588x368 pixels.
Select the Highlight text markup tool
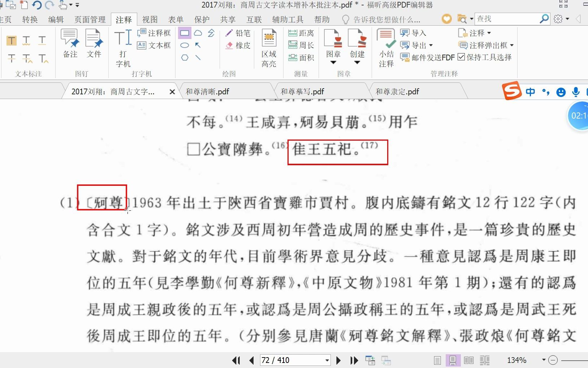click(x=12, y=40)
